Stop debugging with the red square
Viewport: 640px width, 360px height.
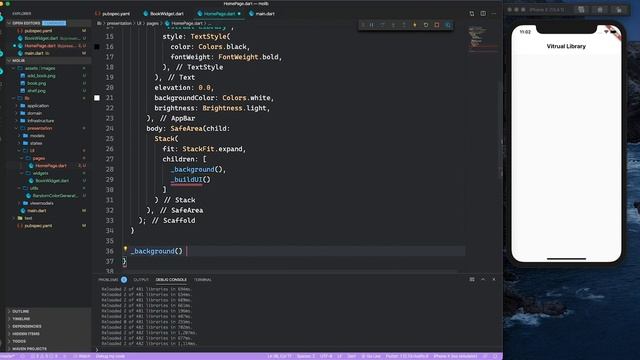[437, 25]
